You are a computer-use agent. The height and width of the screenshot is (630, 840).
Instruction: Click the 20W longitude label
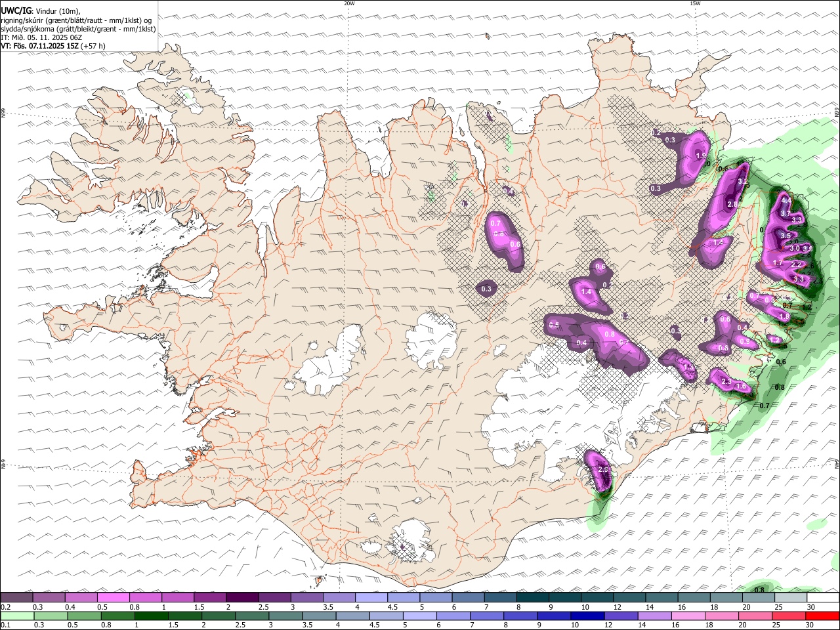click(x=349, y=3)
